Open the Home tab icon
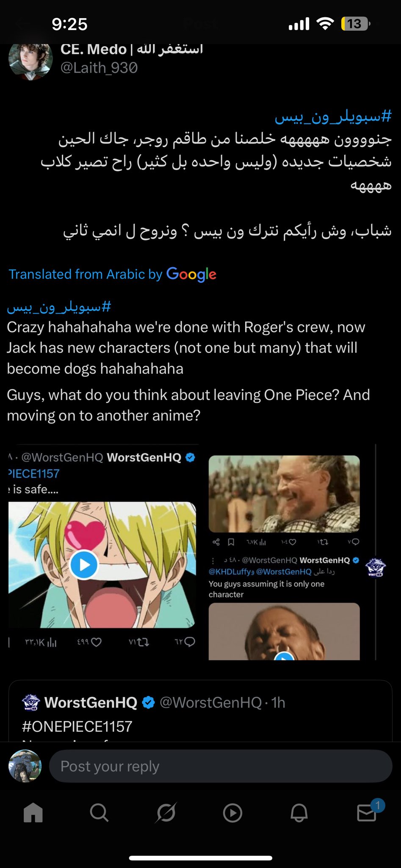Screen dimensions: 401x868 [x=33, y=812]
